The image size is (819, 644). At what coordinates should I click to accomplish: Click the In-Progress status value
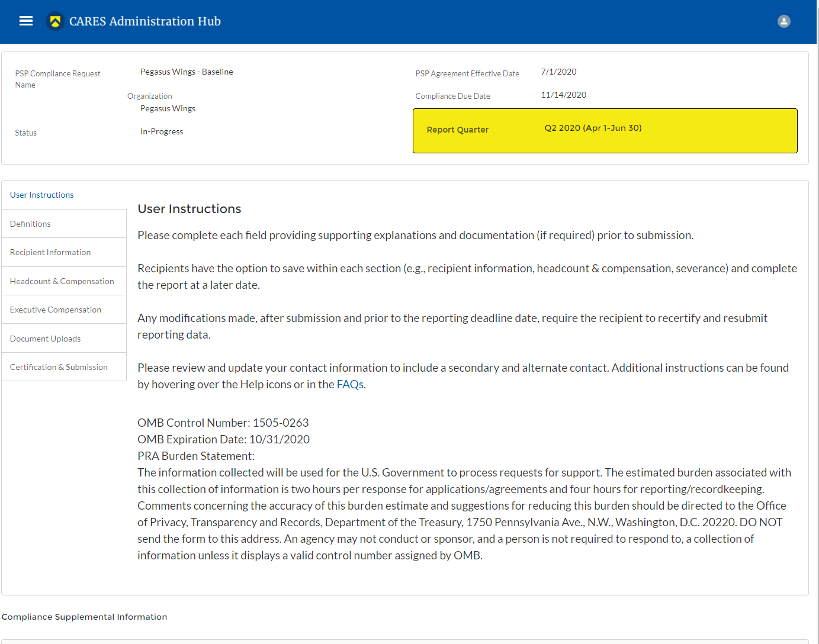point(162,131)
